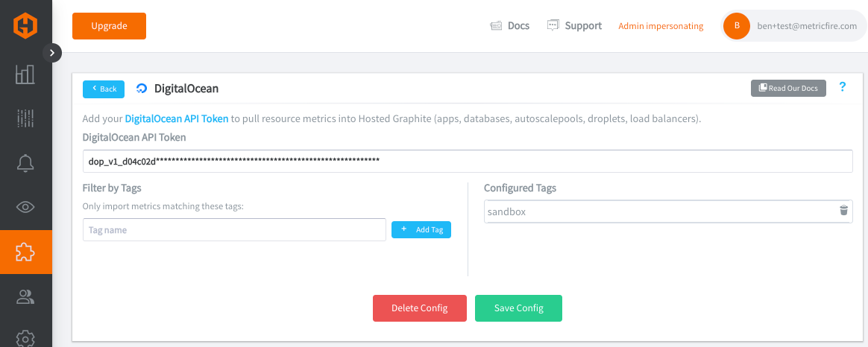
Task: Click the orange Upgrade button
Action: click(x=109, y=26)
